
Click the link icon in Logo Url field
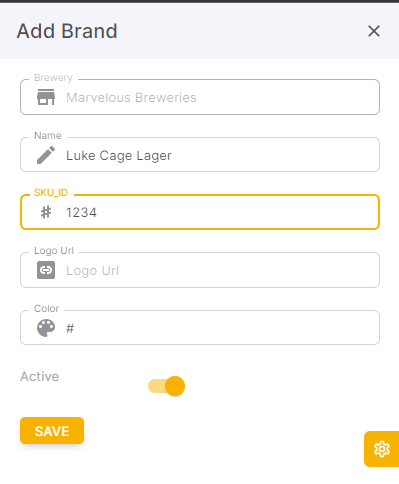click(46, 270)
